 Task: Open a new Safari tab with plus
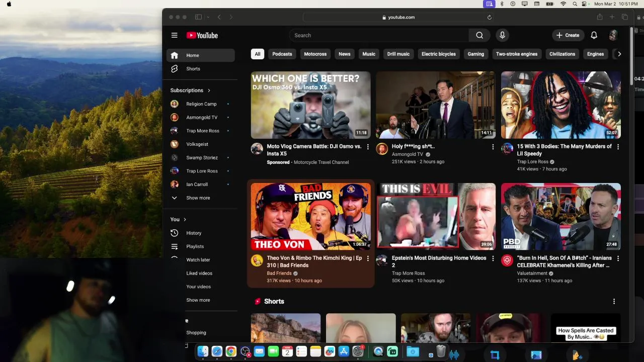point(612,17)
